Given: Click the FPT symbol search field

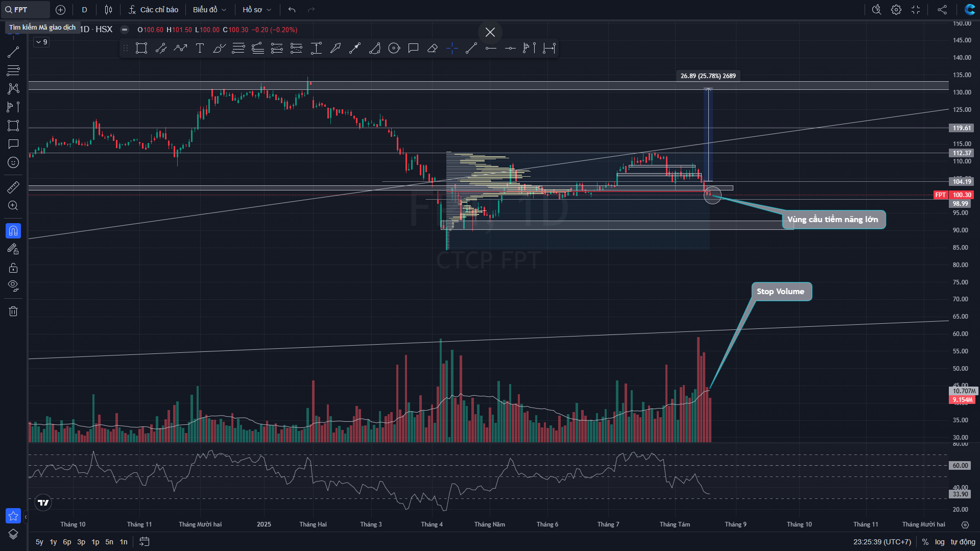Looking at the screenshot, I should pyautogui.click(x=27, y=10).
